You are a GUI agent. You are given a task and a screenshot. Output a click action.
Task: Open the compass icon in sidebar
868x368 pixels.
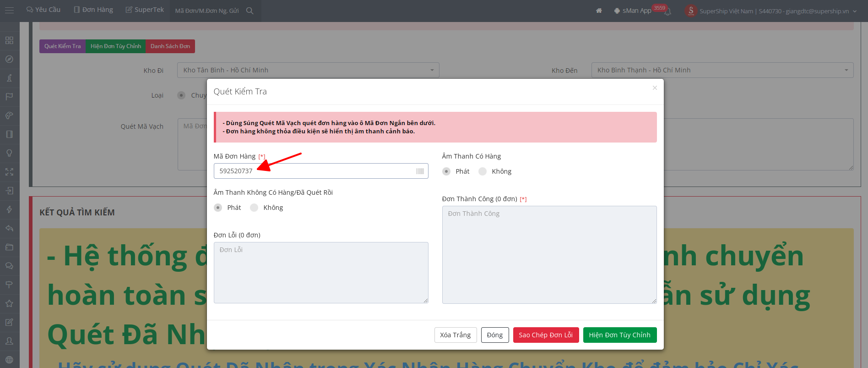click(x=9, y=59)
